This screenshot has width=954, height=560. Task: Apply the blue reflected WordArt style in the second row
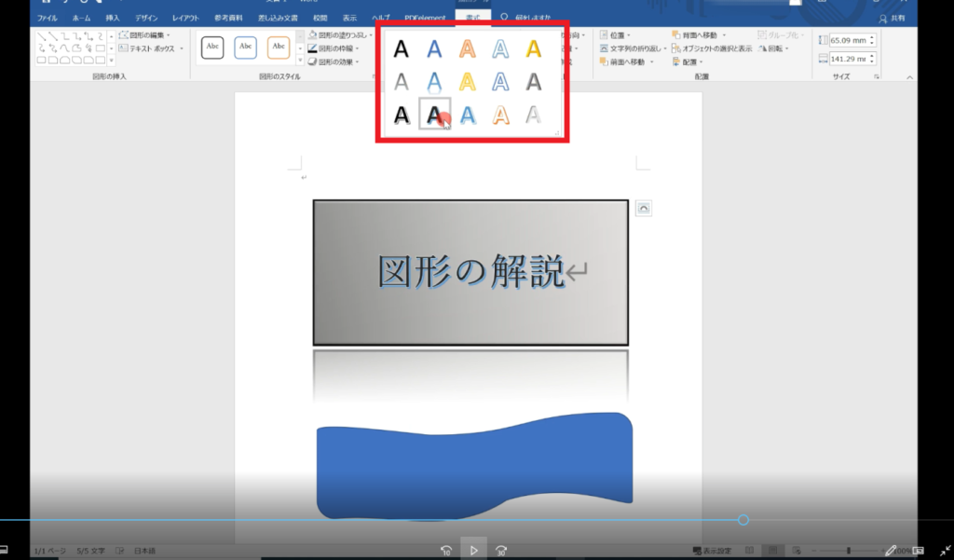(x=434, y=82)
